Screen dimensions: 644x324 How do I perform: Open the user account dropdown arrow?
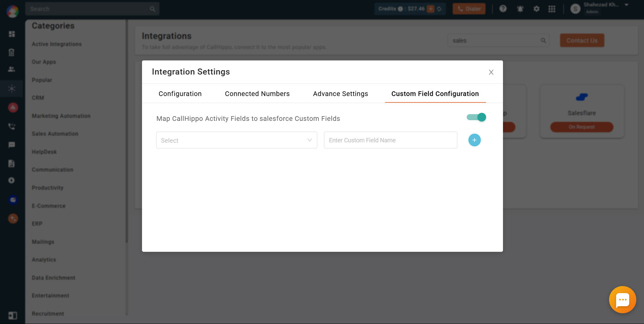(x=627, y=5)
